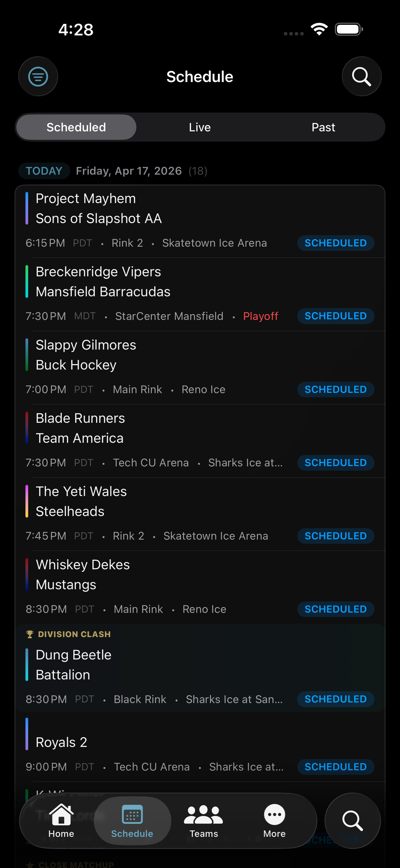Viewport: 400px width, 868px height.
Task: Tap the TODAY badge
Action: tap(44, 171)
